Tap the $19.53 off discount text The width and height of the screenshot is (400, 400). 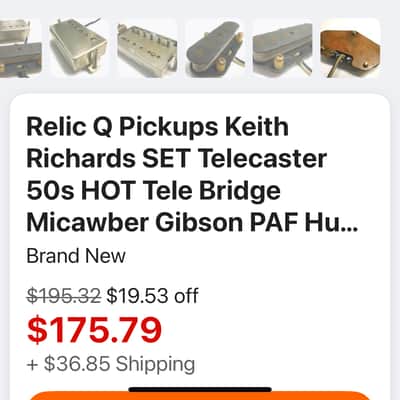[153, 296]
